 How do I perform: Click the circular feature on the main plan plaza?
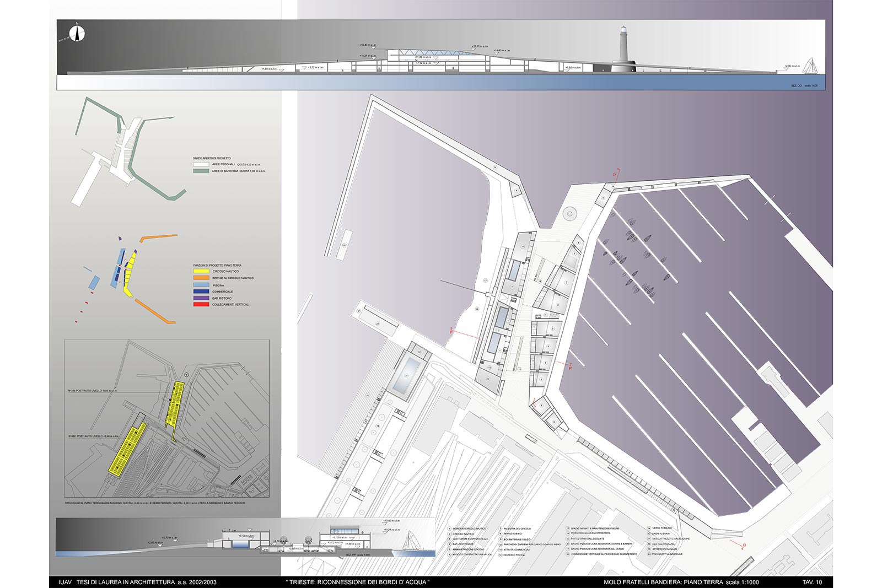coord(569,213)
